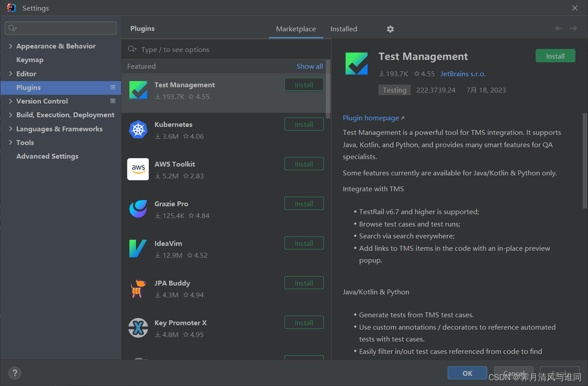The height and width of the screenshot is (386, 588).
Task: Expand the Editor settings node
Action: (x=11, y=74)
